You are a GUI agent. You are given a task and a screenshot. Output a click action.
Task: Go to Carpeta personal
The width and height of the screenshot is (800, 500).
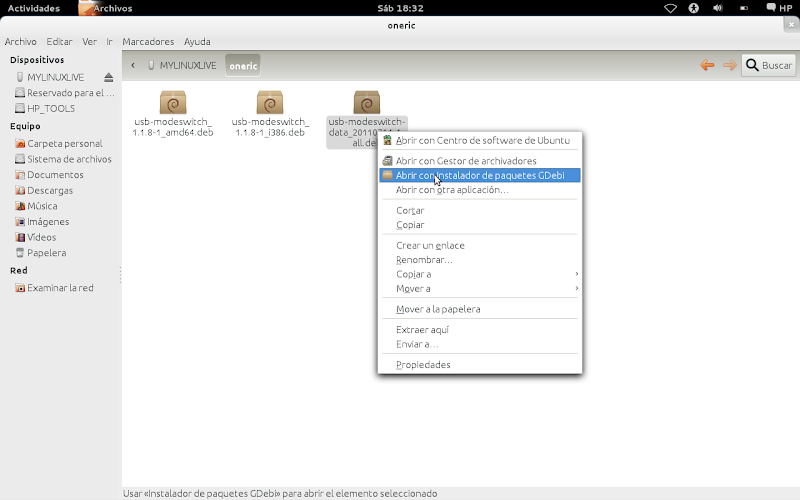pyautogui.click(x=59, y=144)
